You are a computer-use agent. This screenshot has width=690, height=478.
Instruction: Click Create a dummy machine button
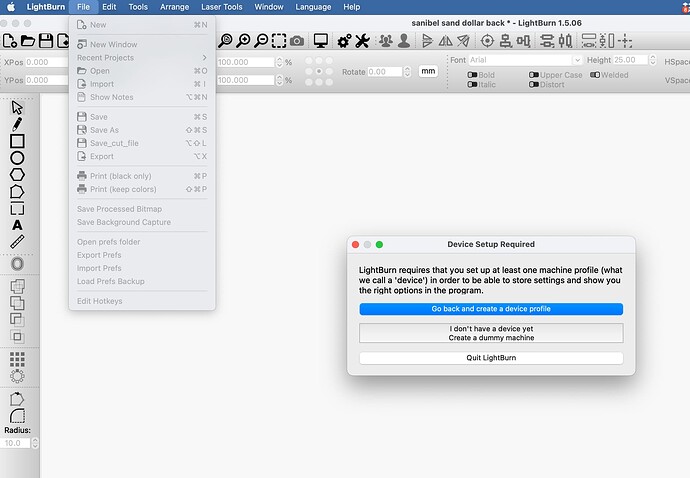click(x=491, y=333)
